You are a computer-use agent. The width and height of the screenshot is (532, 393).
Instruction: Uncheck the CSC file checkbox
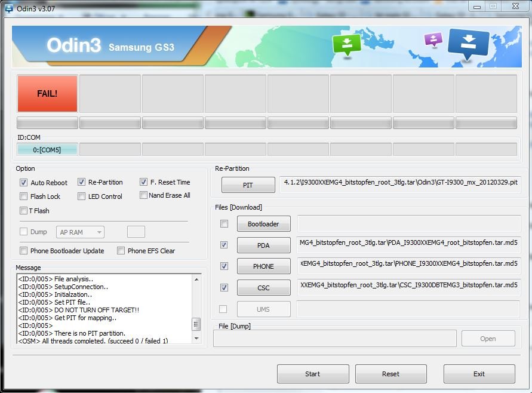click(x=225, y=288)
